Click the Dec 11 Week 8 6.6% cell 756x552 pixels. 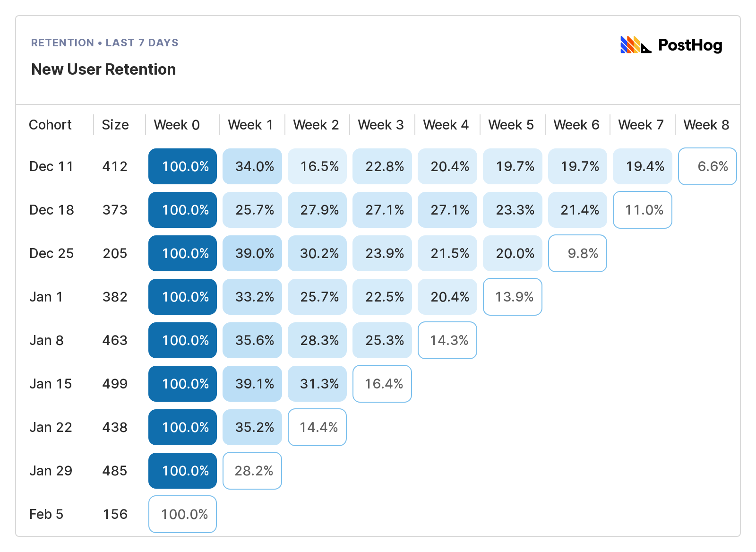707,166
